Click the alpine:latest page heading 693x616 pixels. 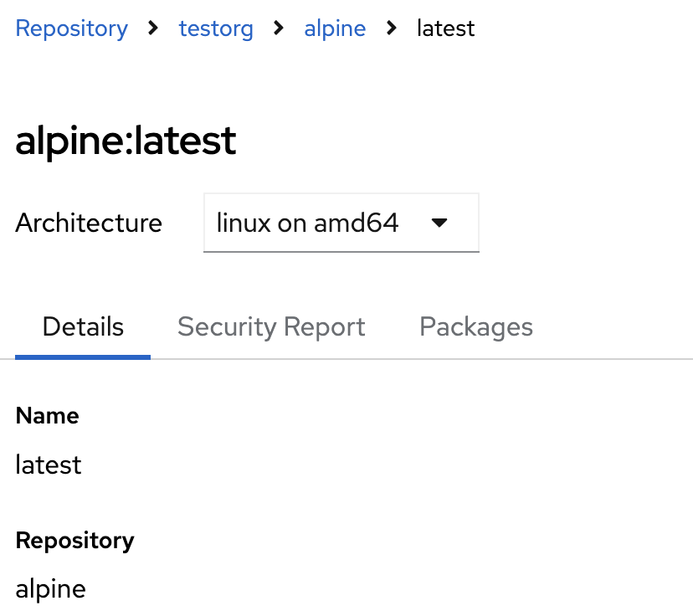tap(126, 141)
